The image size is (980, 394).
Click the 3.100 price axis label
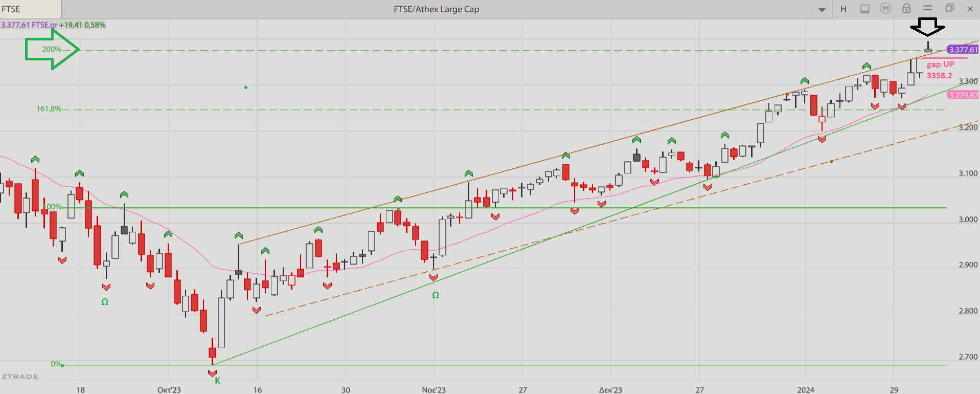pos(968,173)
